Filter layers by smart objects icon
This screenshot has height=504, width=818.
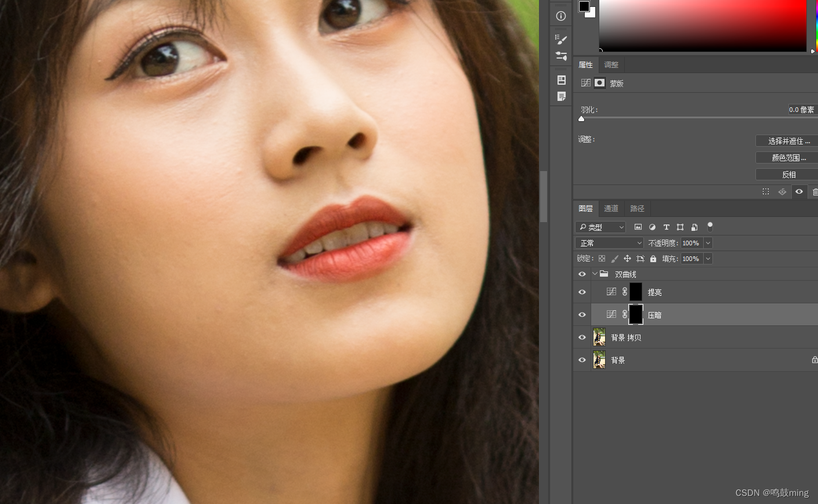[694, 227]
